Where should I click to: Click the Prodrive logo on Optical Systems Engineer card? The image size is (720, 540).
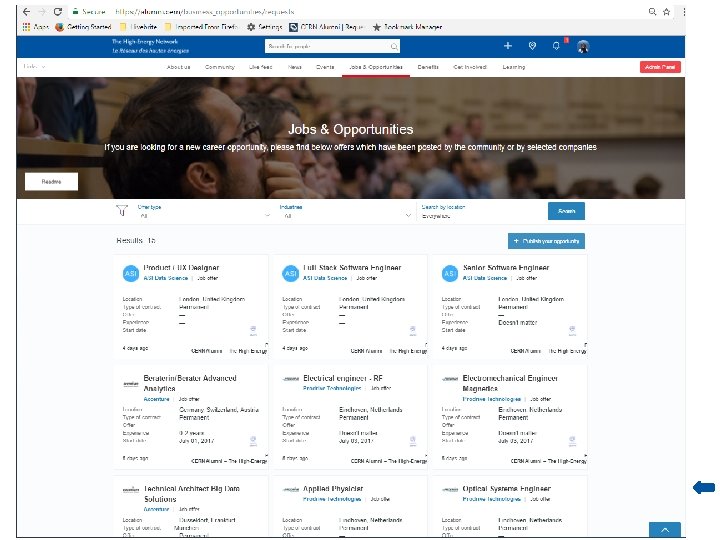(x=450, y=490)
